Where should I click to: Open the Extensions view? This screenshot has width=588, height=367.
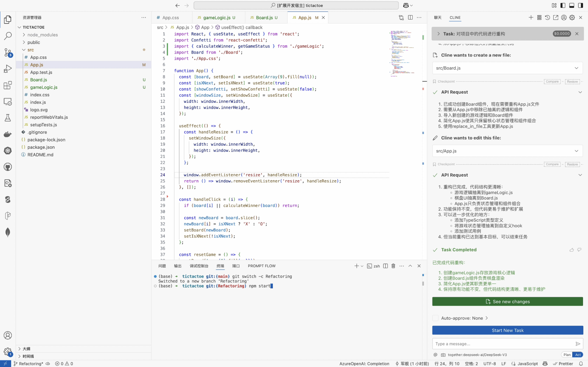8,85
